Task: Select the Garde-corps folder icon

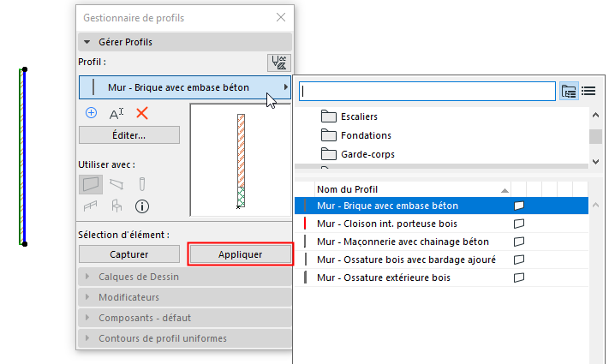Action: [329, 154]
